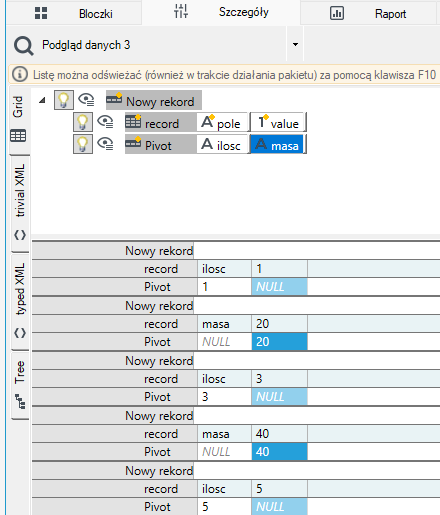Click the record cell 'ilosc' with value 3

pos(224,379)
